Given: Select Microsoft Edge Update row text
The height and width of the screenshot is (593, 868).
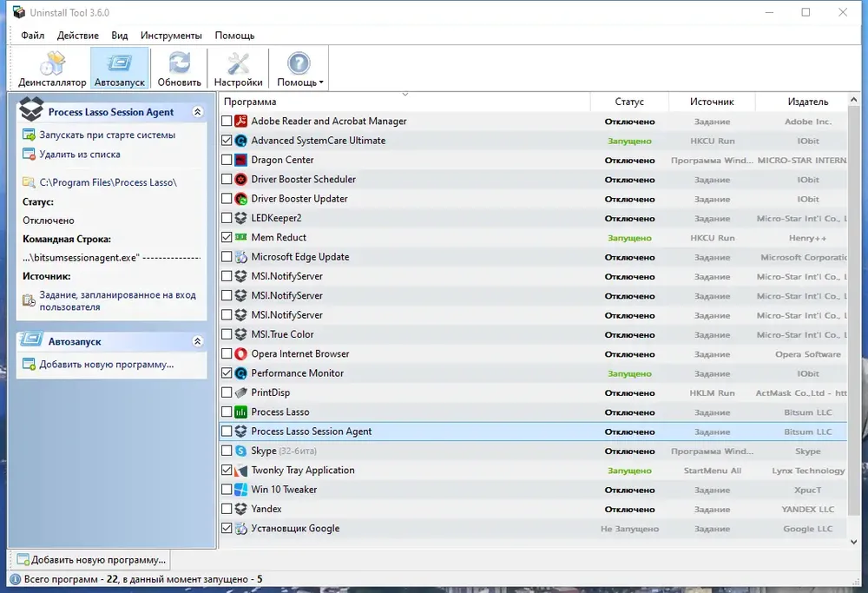Looking at the screenshot, I should (300, 257).
